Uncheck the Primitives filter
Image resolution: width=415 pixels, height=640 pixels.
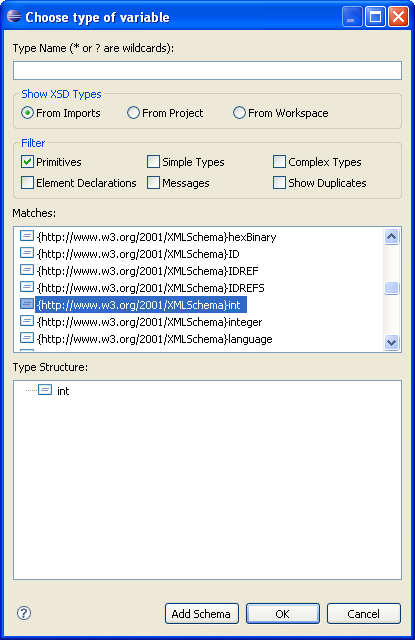coord(27,162)
